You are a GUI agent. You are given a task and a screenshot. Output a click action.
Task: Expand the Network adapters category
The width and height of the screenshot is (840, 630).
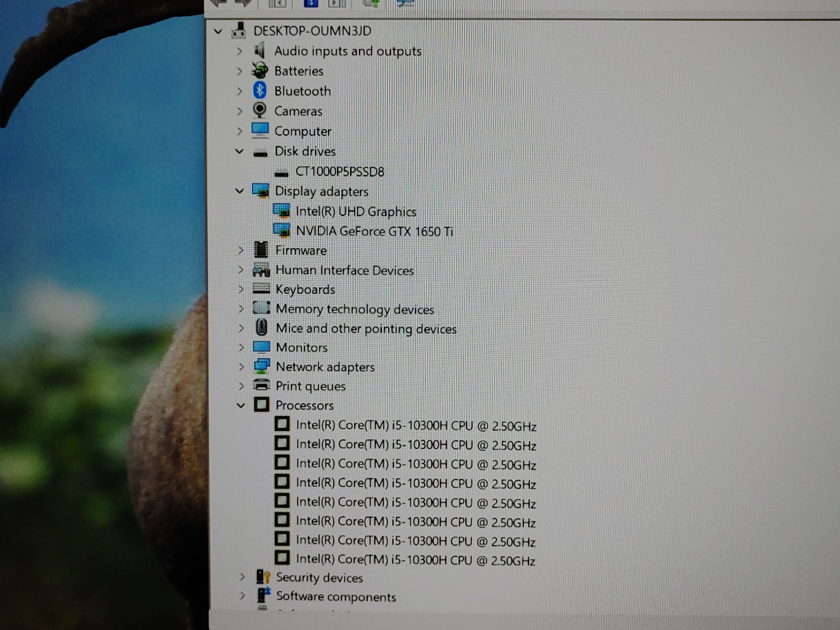point(241,366)
